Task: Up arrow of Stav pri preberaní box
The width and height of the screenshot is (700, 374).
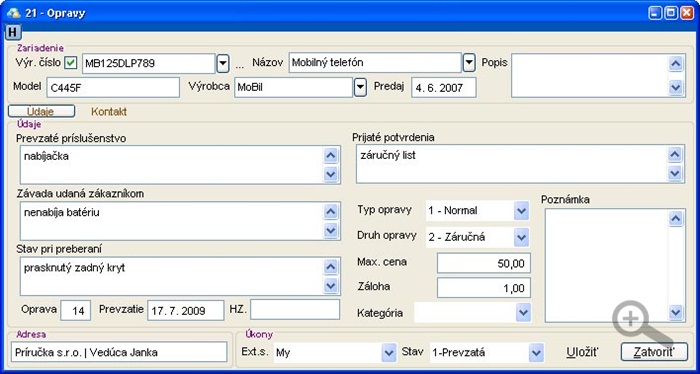Action: click(330, 267)
